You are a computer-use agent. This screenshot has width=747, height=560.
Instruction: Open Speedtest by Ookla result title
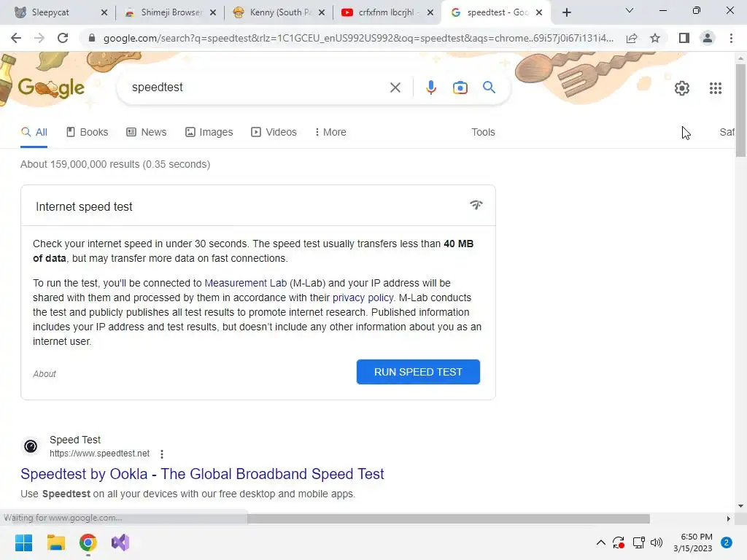click(202, 474)
